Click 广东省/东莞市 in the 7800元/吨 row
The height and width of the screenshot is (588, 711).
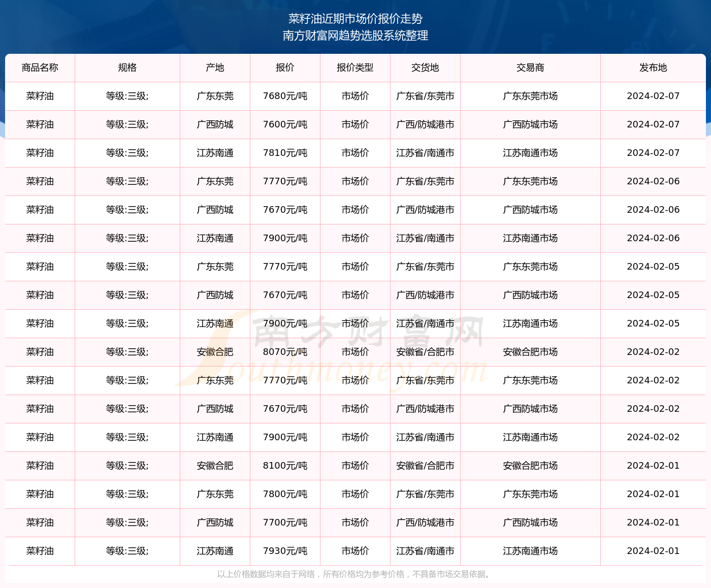click(426, 494)
